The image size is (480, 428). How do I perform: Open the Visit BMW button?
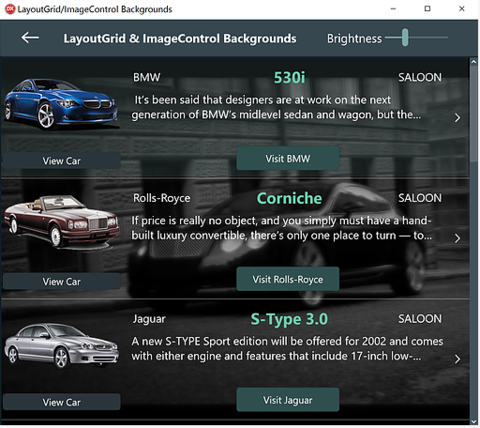click(x=288, y=158)
